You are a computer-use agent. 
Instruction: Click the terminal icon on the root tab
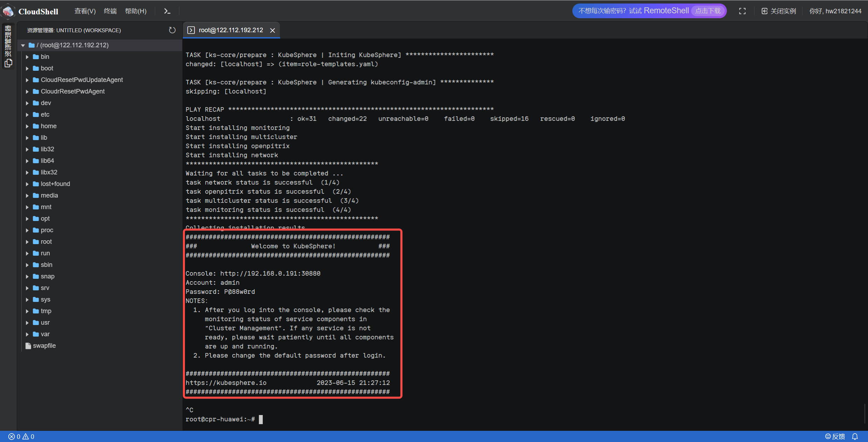click(x=191, y=30)
